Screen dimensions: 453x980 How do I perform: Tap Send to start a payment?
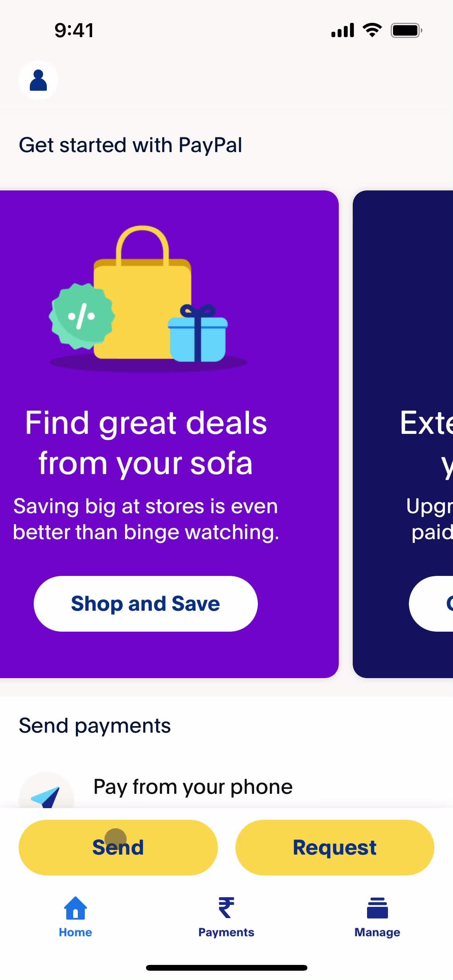point(118,847)
